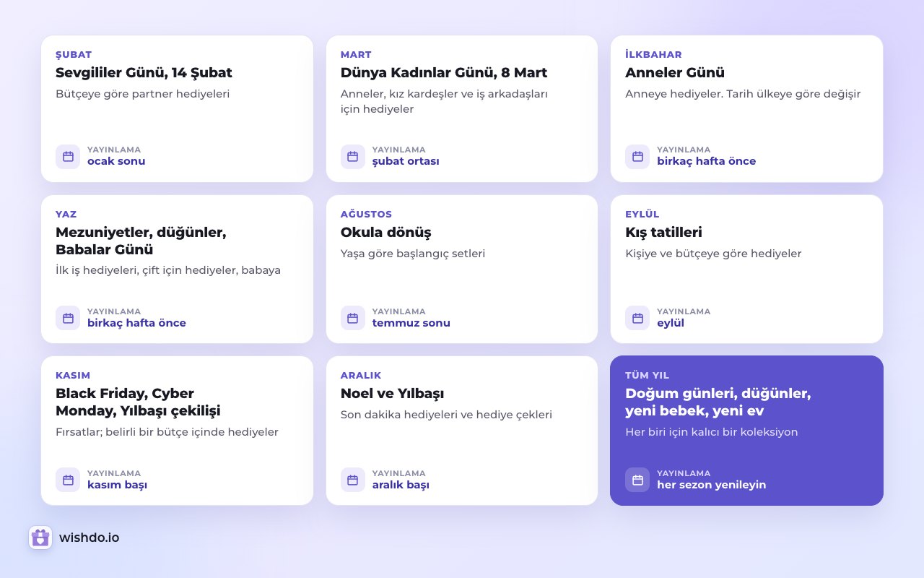Select the description "Yaşa göre başlangıç setleri"
The image size is (924, 578).
(x=413, y=254)
